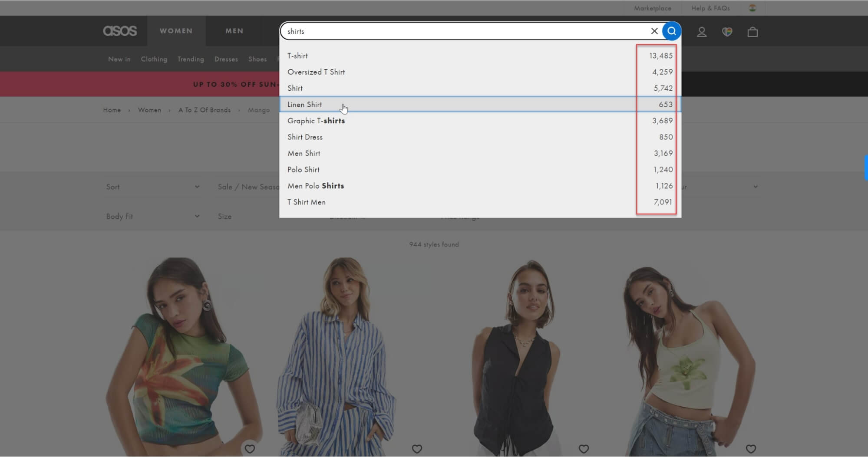The height and width of the screenshot is (457, 868).
Task: Open the Pride heart saved items icon
Action: [x=727, y=31]
